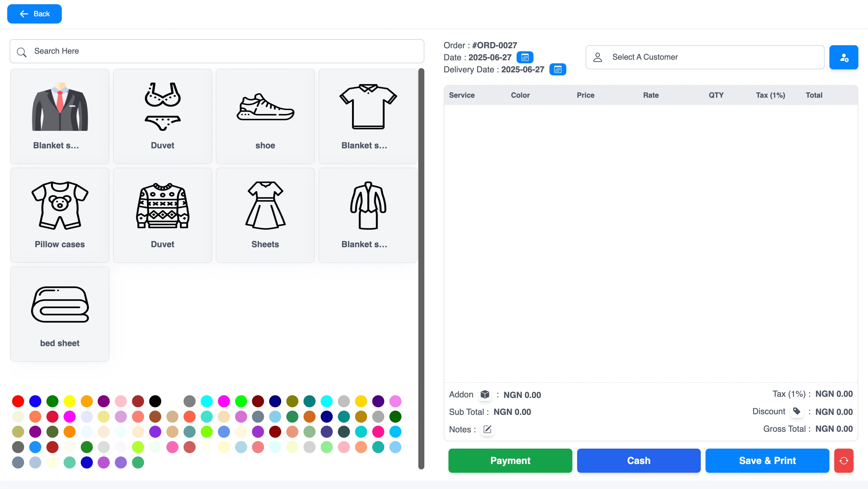The height and width of the screenshot is (489, 868).
Task: Pick the first red color swatch
Action: pyautogui.click(x=18, y=401)
